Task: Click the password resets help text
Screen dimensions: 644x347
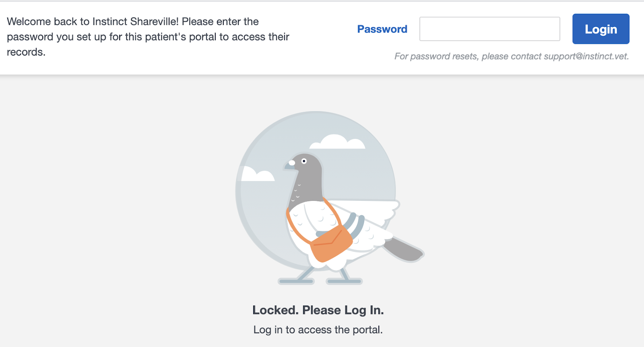Action: pos(512,56)
